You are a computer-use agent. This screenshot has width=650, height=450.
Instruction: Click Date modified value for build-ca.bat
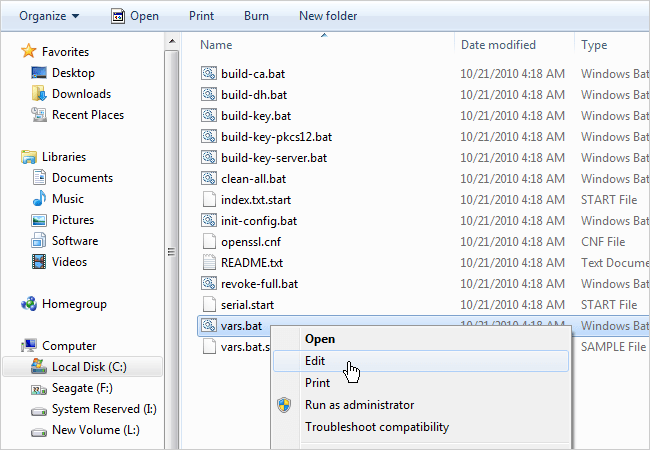[512, 74]
